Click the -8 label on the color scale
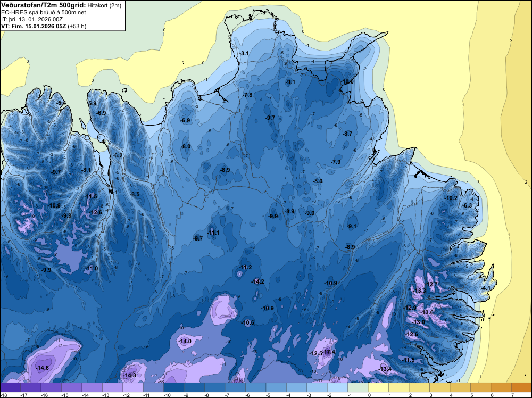The height and width of the screenshot is (398, 532). [206, 395]
